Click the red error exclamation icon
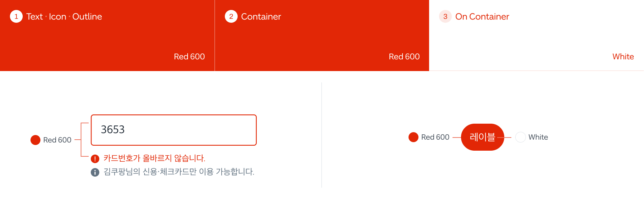The height and width of the screenshot is (199, 644). click(95, 158)
